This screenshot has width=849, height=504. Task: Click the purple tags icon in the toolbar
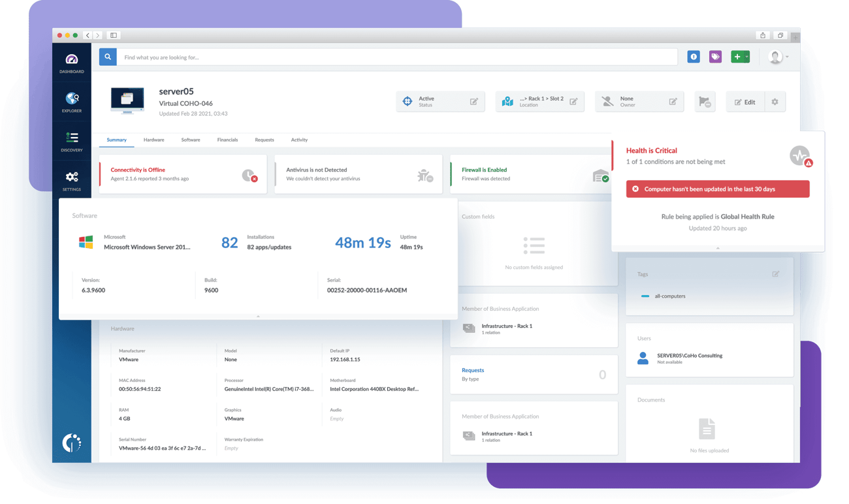click(x=715, y=57)
